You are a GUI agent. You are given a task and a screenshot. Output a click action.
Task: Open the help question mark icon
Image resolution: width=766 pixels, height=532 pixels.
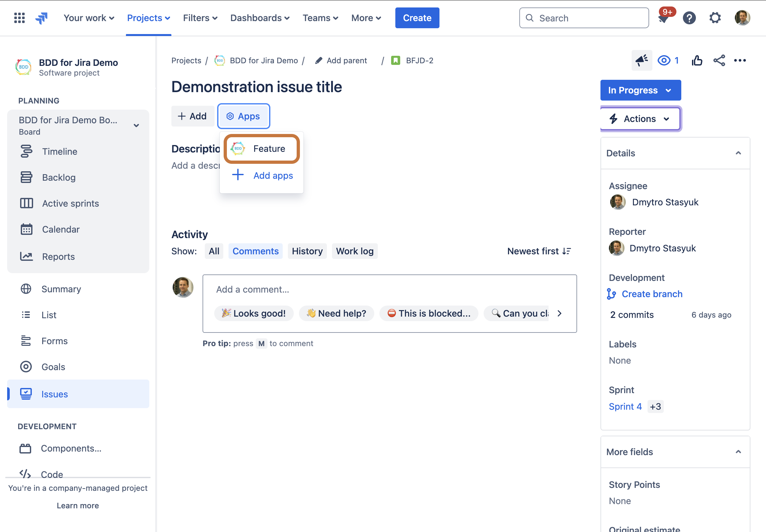(689, 18)
